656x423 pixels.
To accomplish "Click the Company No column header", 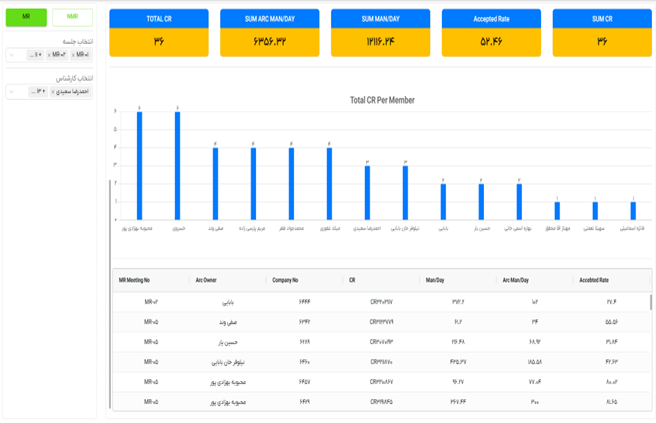I will [285, 281].
